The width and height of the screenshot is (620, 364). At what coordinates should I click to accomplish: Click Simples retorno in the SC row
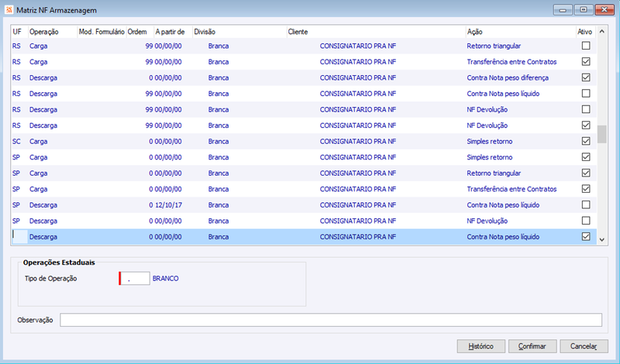coord(490,141)
